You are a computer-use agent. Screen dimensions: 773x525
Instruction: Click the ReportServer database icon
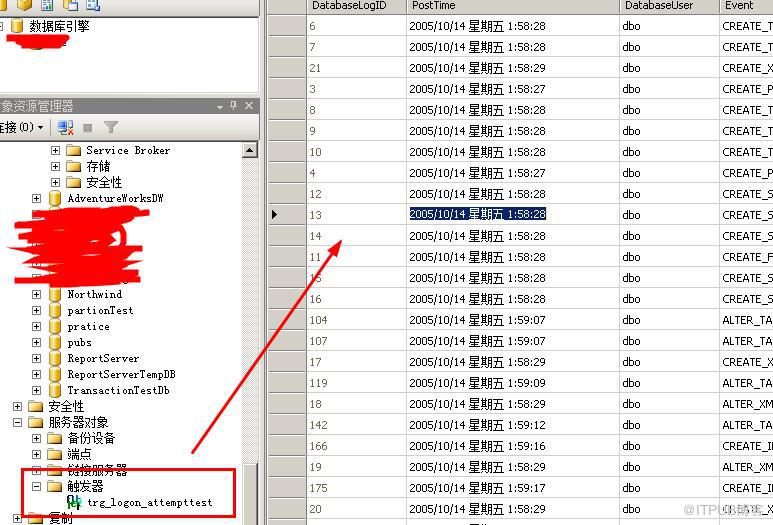[55, 358]
